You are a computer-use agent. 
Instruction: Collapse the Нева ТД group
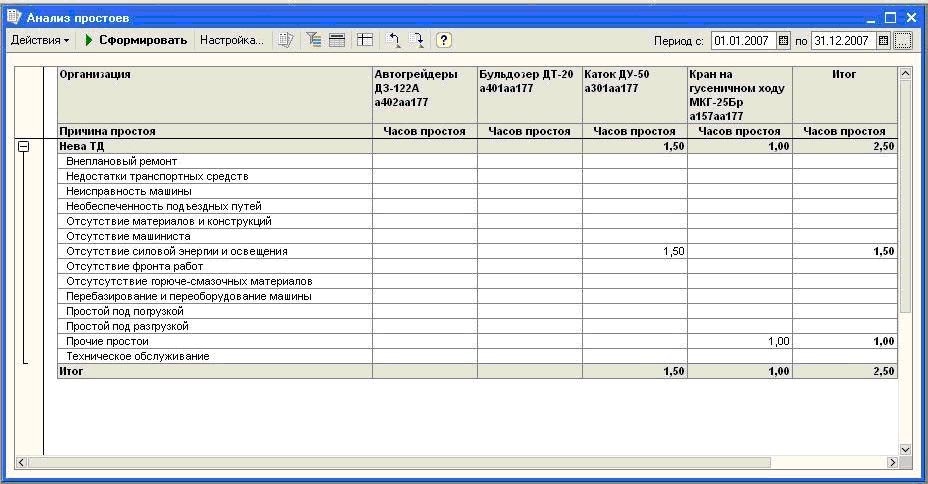click(24, 146)
